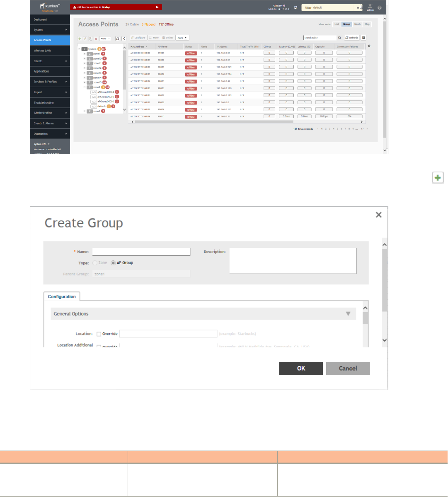Click the search magnifier icon

click(x=340, y=38)
